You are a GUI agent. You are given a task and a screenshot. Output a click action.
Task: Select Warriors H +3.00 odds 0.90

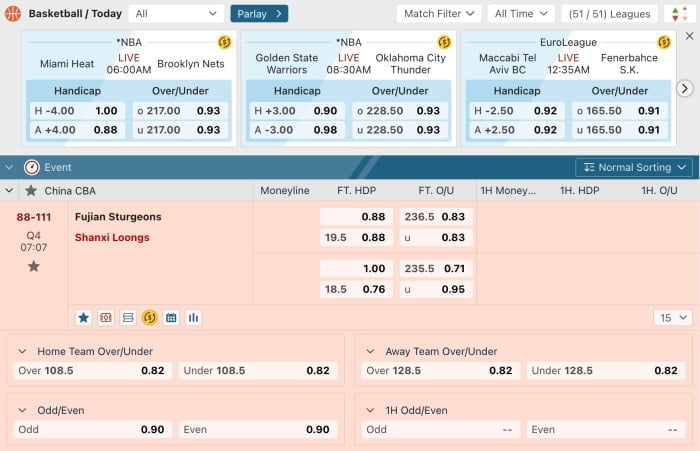click(x=297, y=111)
